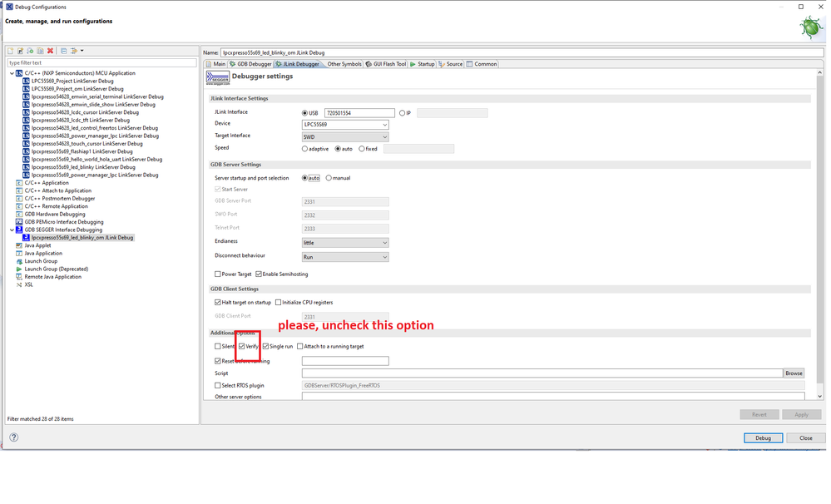Open Endianess dropdown
Image resolution: width=831 pixels, height=504 pixels.
coord(345,243)
